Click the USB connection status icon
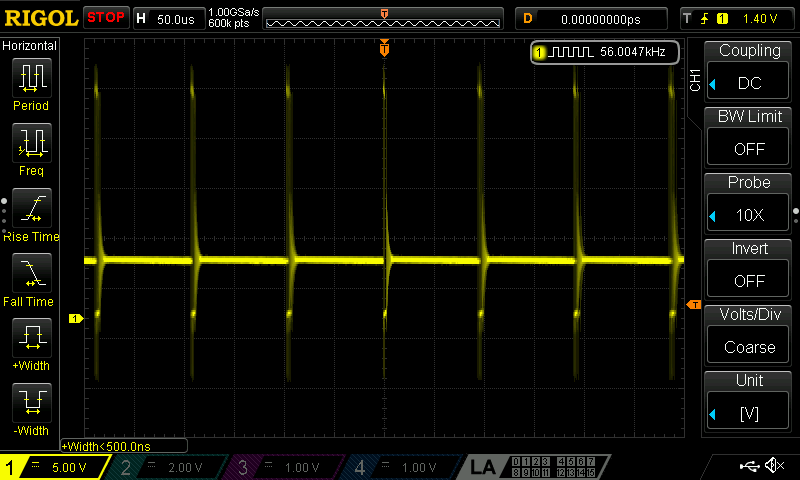This screenshot has width=800, height=480. 748,466
